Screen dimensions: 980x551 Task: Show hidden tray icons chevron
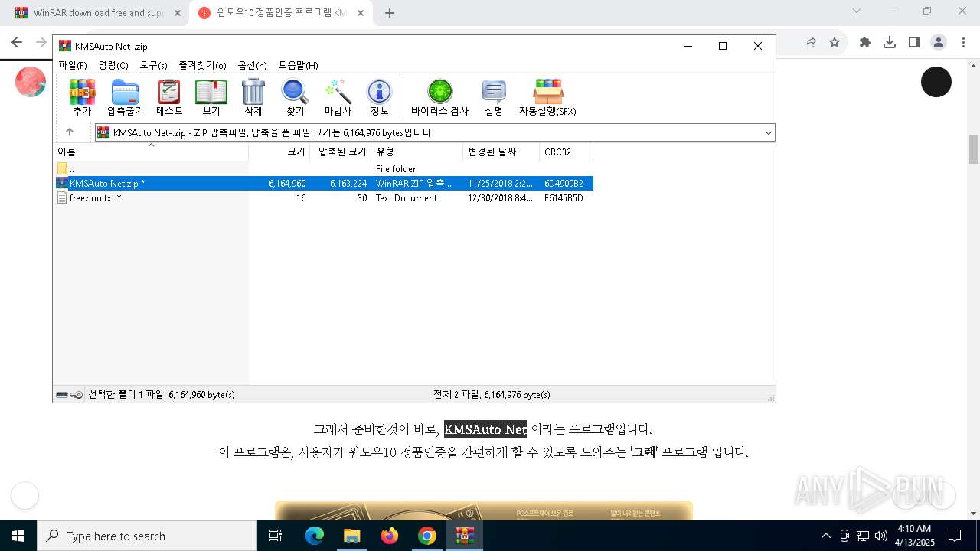point(825,536)
